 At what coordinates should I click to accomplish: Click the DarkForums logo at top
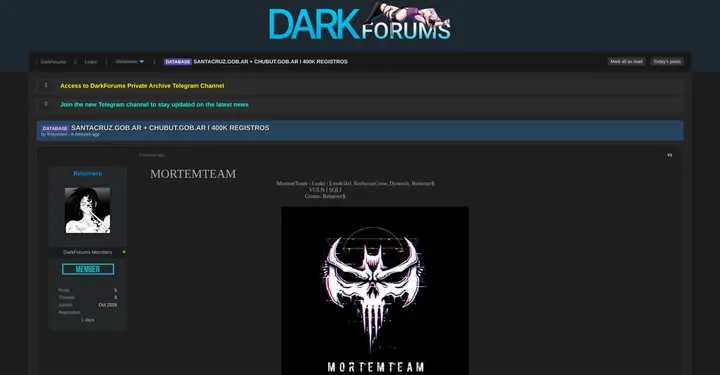point(360,22)
